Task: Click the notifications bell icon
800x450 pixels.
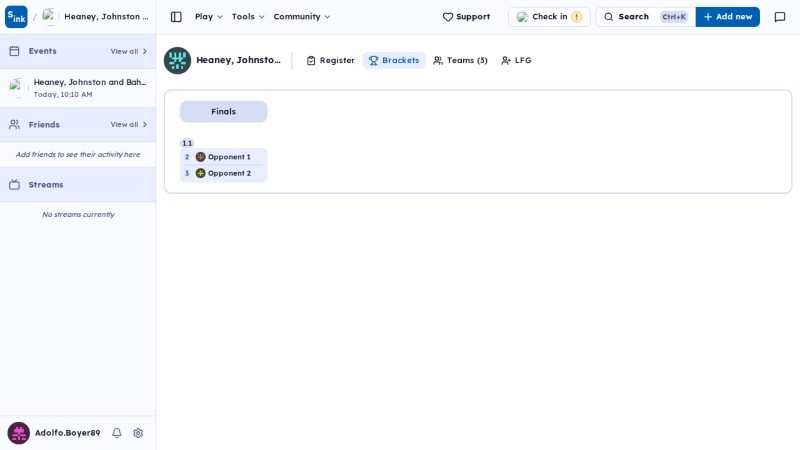Action: tap(117, 433)
